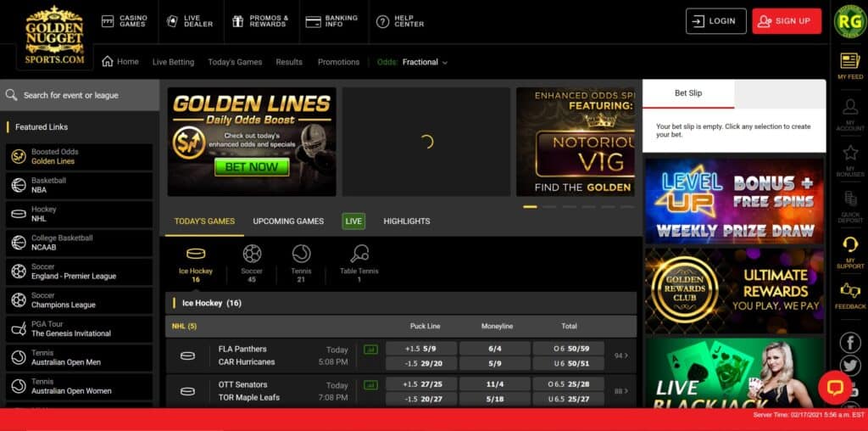868x431 pixels.
Task: Collapse the NHL (5) league header
Action: tap(401, 327)
